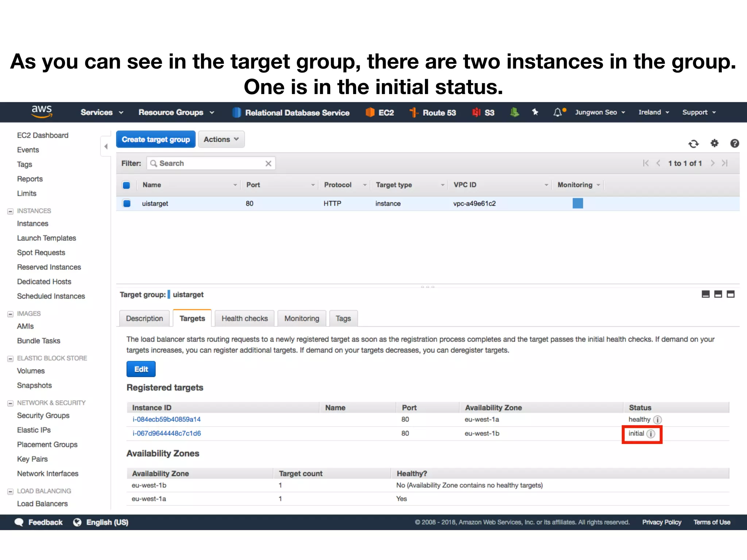Click the uistarget monitoring blue square
This screenshot has height=560, width=747.
[x=578, y=203]
